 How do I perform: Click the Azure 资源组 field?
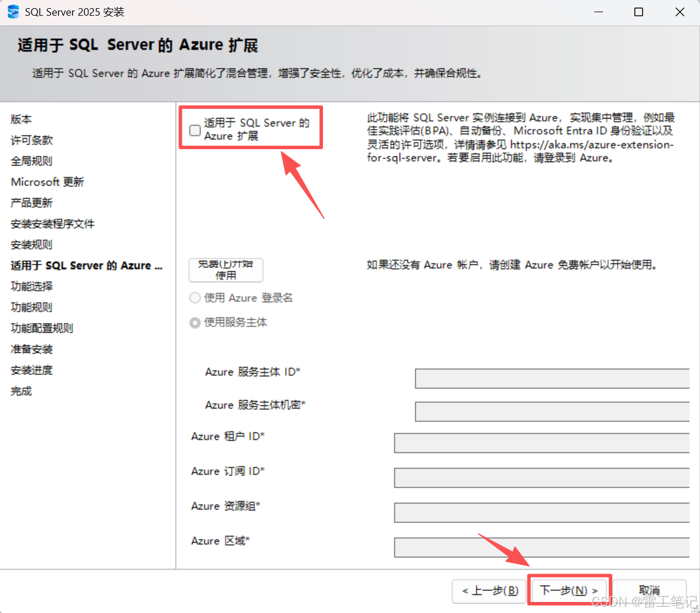(x=542, y=513)
